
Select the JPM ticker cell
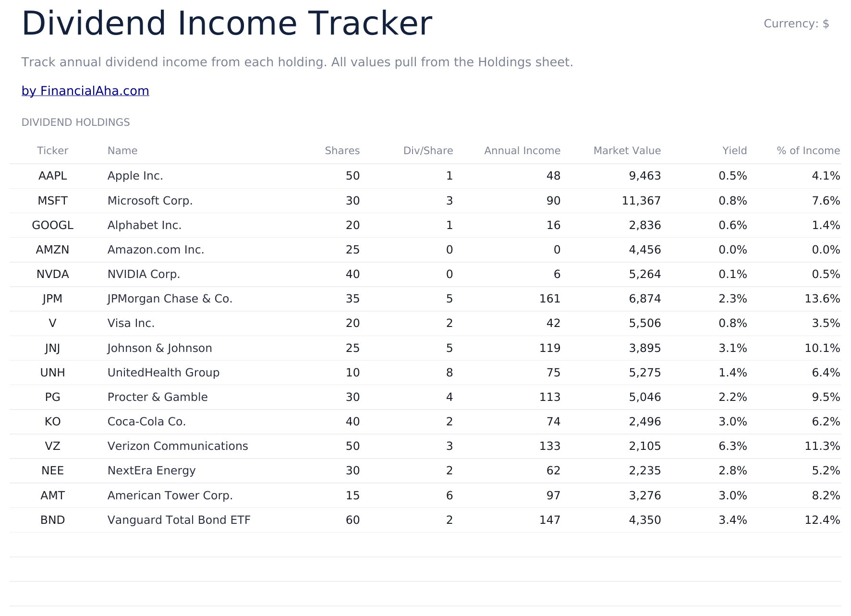coord(53,299)
